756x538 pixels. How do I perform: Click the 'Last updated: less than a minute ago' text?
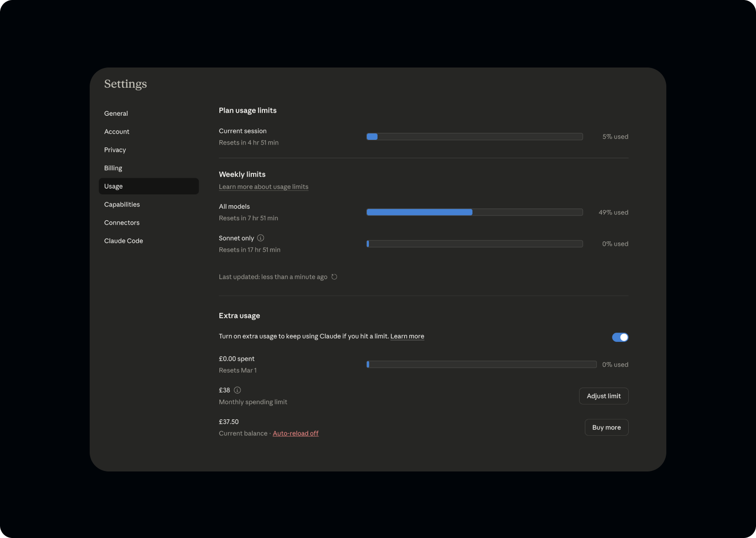pos(273,277)
